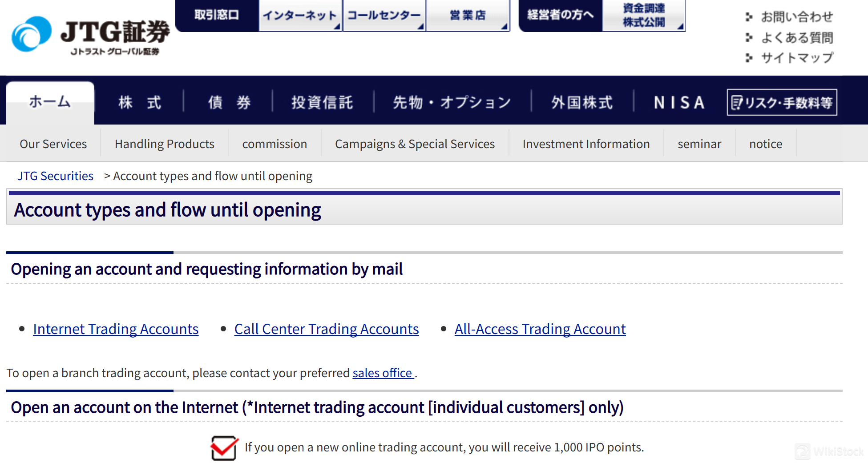The image size is (868, 467).
Task: Open the NISA menu item
Action: pyautogui.click(x=678, y=102)
